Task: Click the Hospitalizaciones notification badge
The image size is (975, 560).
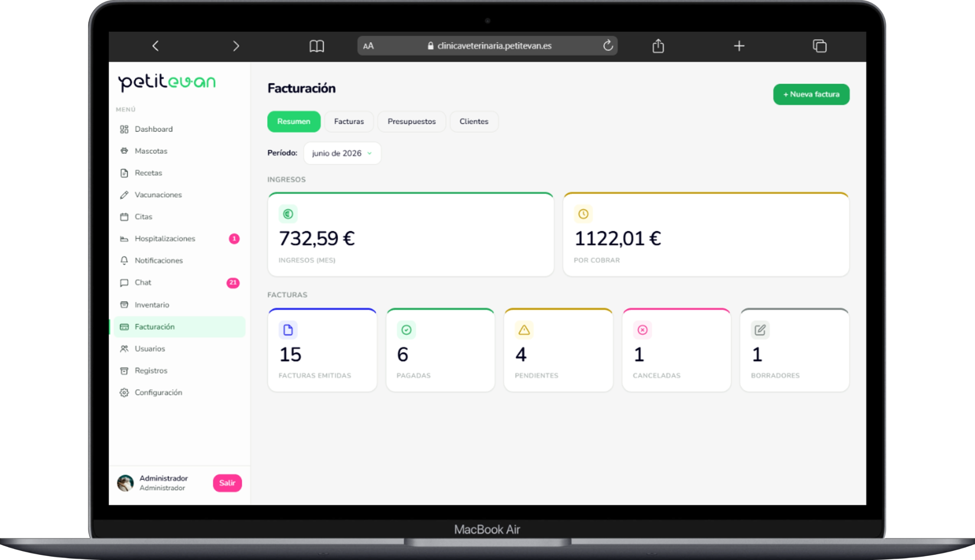Action: [234, 238]
